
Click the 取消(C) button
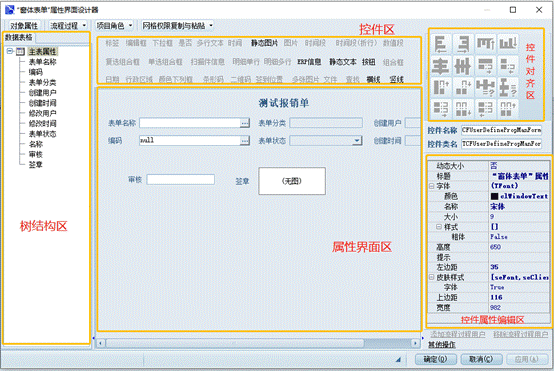[x=481, y=359]
